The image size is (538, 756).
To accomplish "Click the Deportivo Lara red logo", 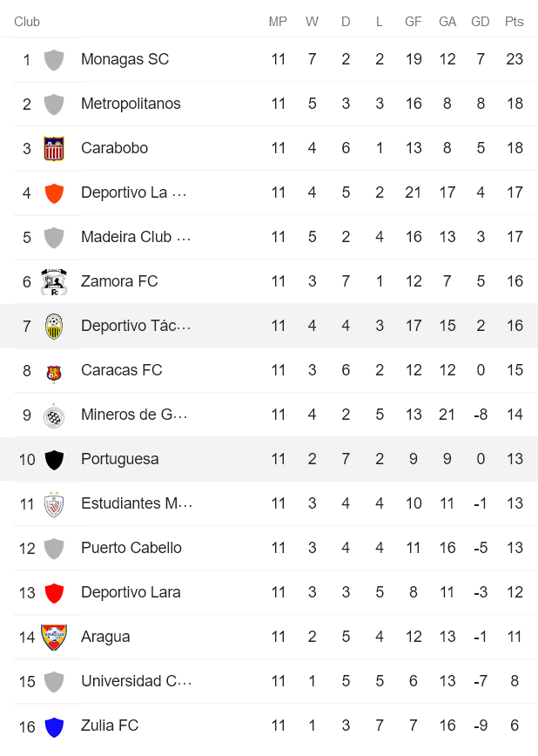I will tap(52, 591).
